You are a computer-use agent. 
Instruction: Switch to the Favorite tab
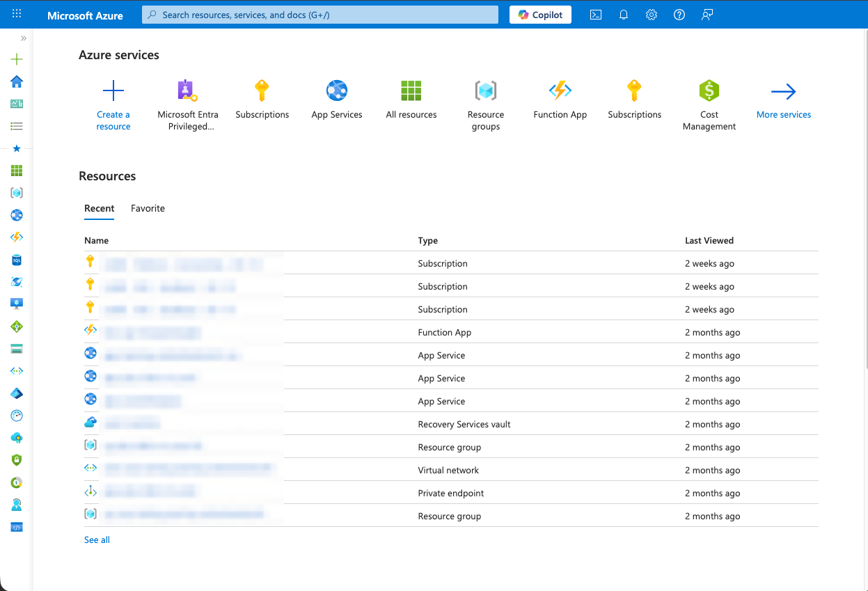148,208
